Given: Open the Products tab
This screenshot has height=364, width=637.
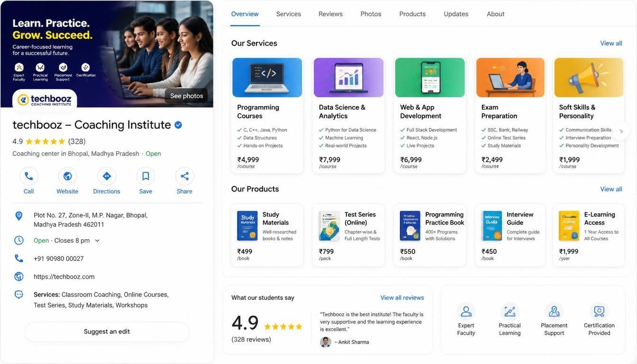Looking at the screenshot, I should click(412, 14).
